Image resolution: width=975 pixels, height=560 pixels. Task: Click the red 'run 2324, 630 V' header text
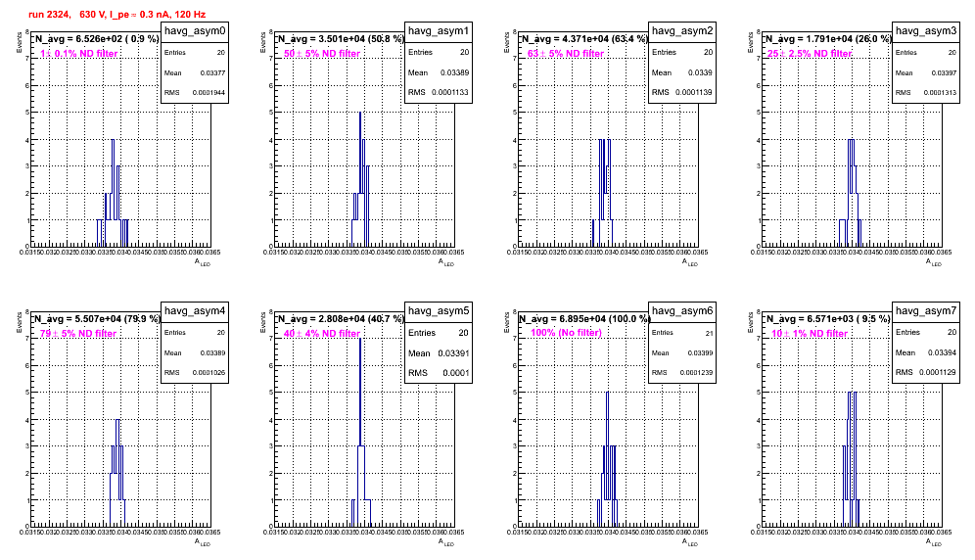click(x=116, y=14)
